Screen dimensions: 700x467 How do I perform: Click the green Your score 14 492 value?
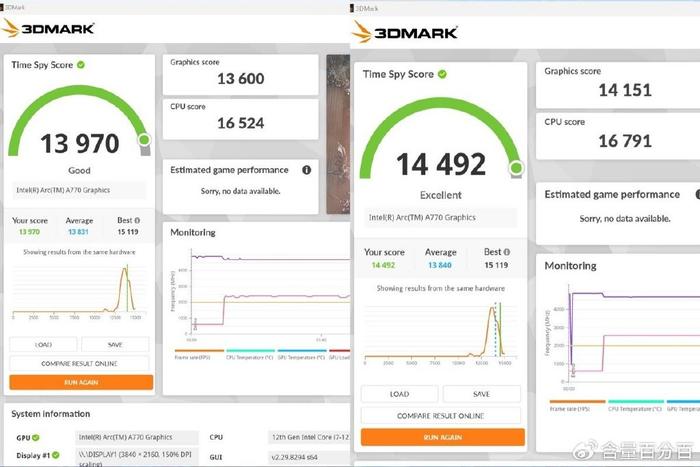(383, 265)
